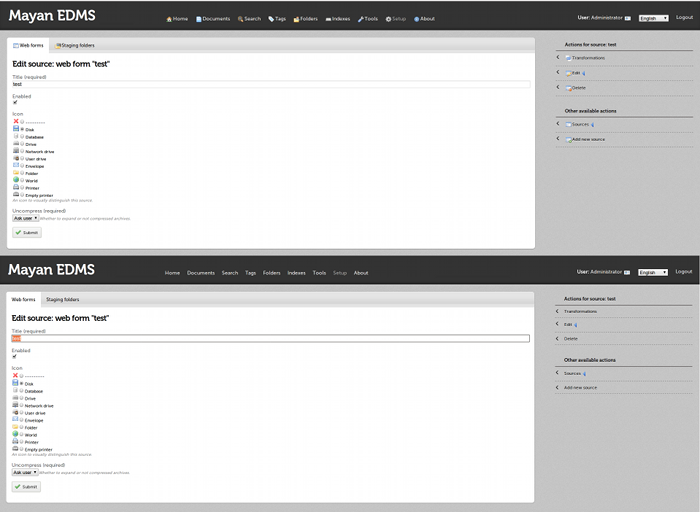The width and height of the screenshot is (700, 512).
Task: Select the Database radio button, upper form
Action: point(22,137)
